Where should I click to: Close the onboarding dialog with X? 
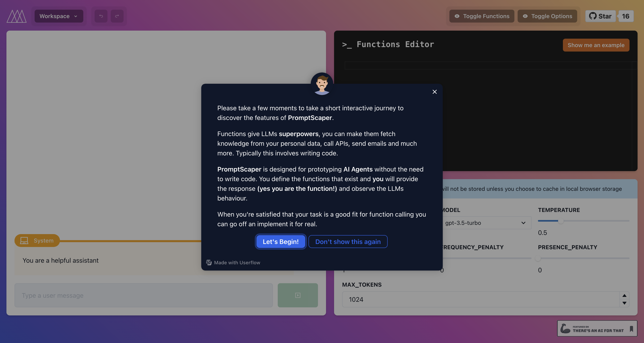coord(434,92)
